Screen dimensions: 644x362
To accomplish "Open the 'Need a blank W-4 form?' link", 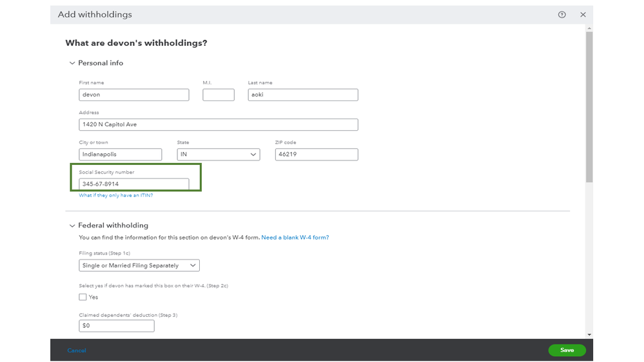I will 295,238.
